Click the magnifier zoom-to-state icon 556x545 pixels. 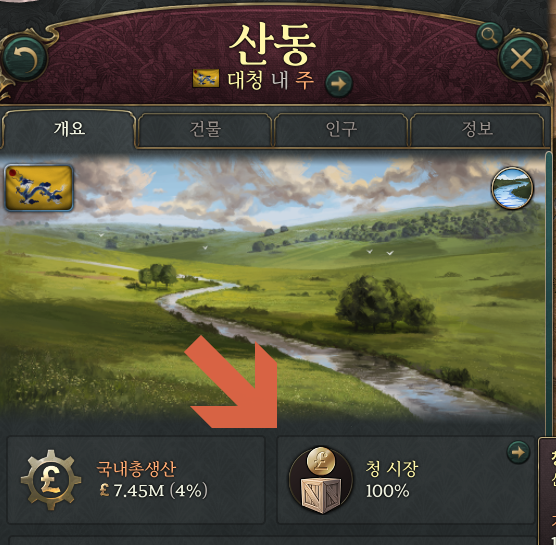pos(490,35)
